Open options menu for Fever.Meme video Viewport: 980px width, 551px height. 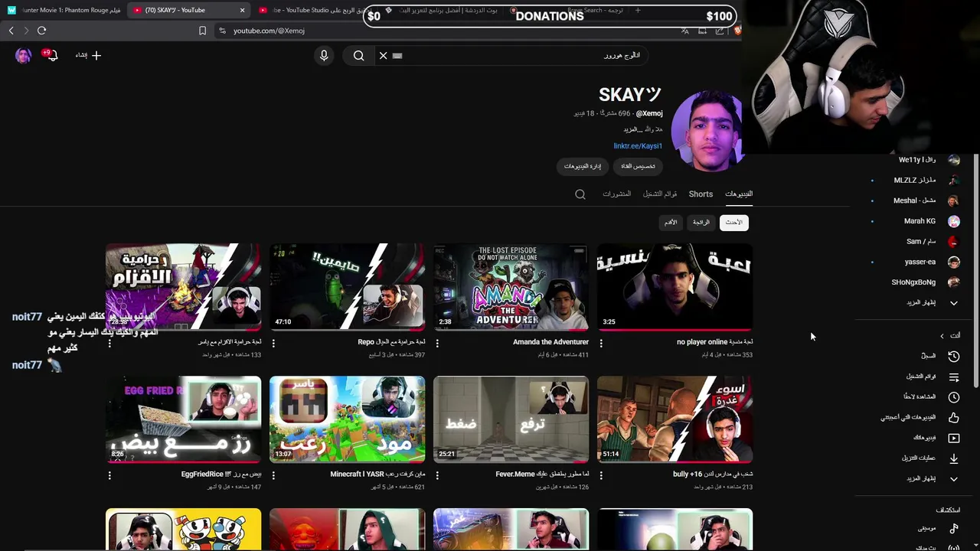pyautogui.click(x=437, y=475)
